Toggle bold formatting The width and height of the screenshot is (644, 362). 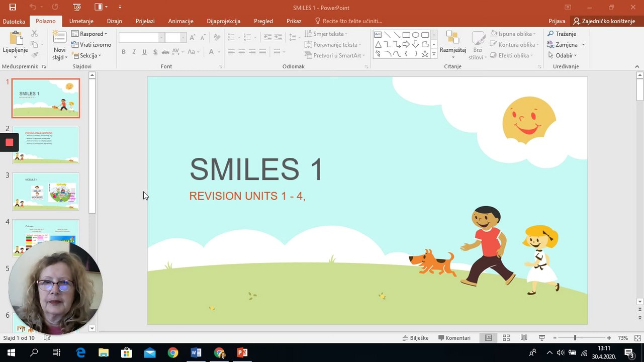[x=124, y=52]
